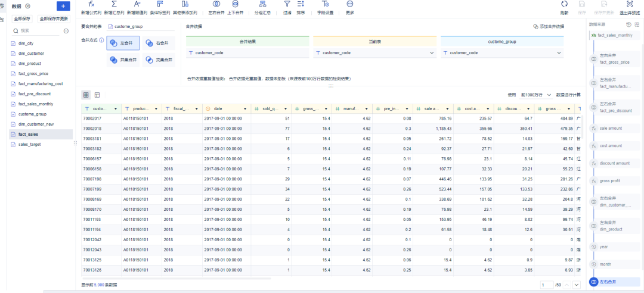Click 其他表添加列 tool
The width and height of the screenshot is (644, 293).
pos(185,7)
